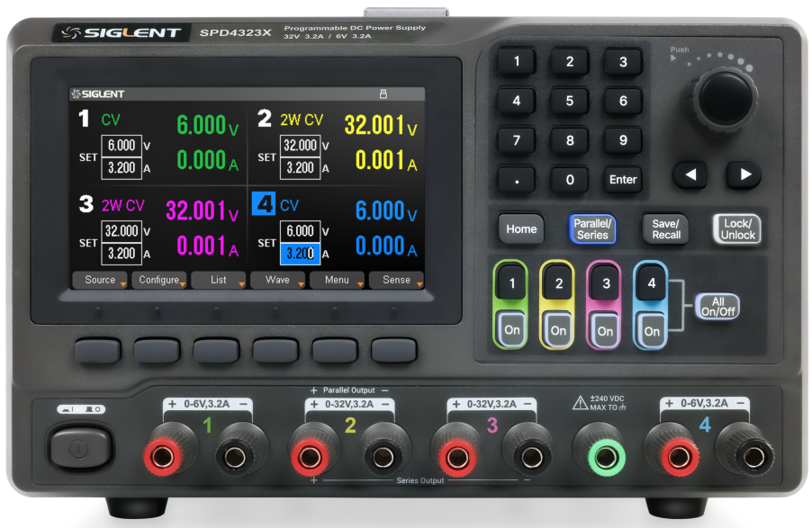Tap the 'Parallel Output' label above the terminals
812x528 pixels.
tap(349, 390)
